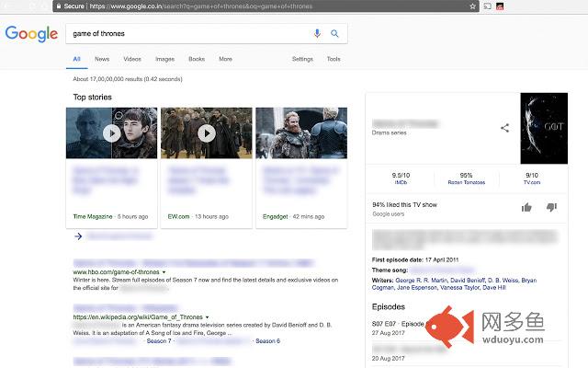Play the Time Magazine story video

pos(112,133)
